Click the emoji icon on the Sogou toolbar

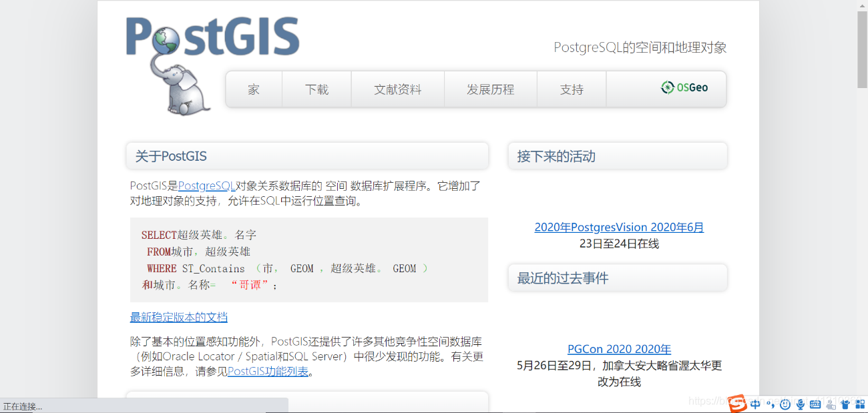click(785, 404)
